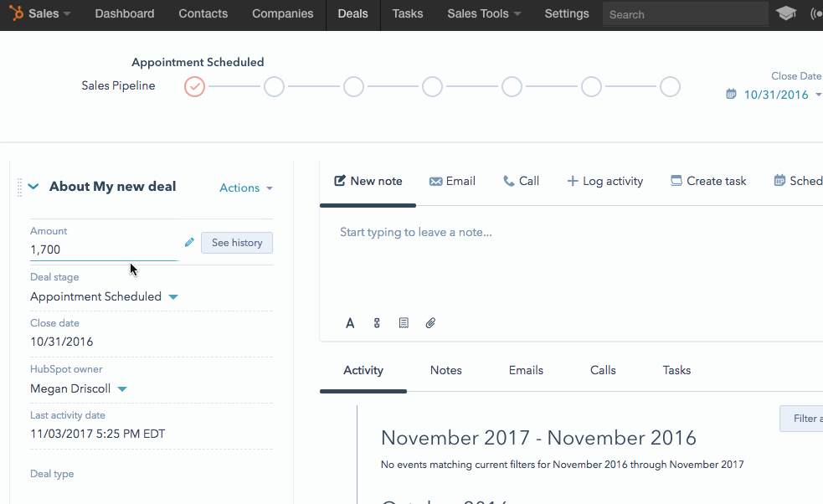Open the Academy graduation cap icon
Screen dimensions: 823x504
point(785,13)
